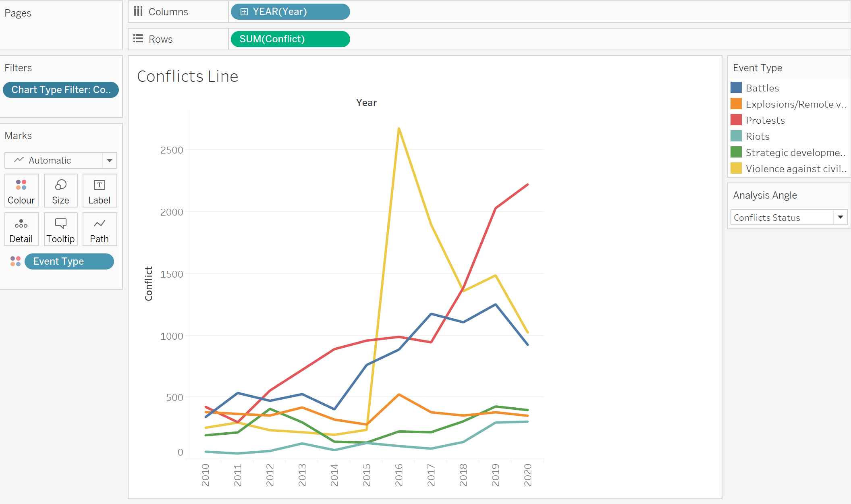The height and width of the screenshot is (504, 851).
Task: Open the Path marks card
Action: tap(99, 229)
